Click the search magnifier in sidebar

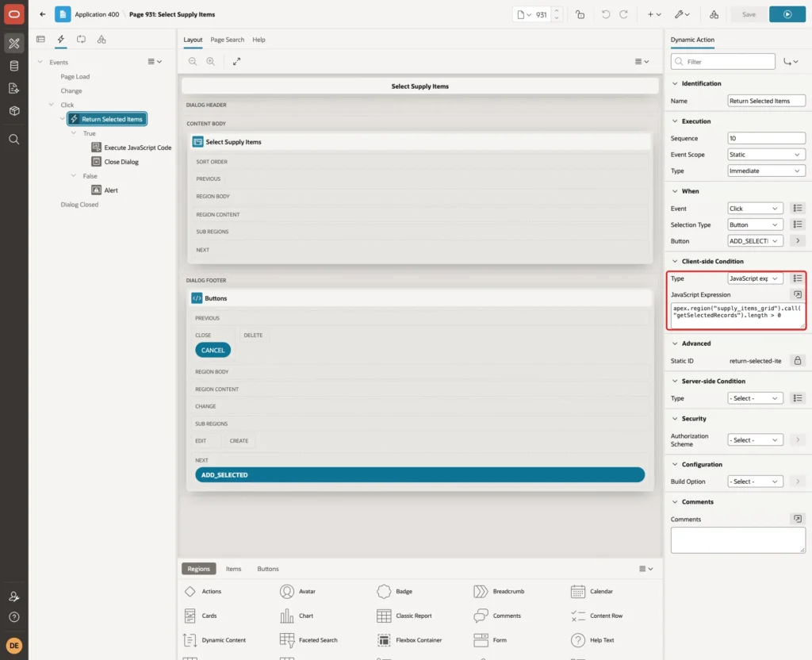point(14,140)
